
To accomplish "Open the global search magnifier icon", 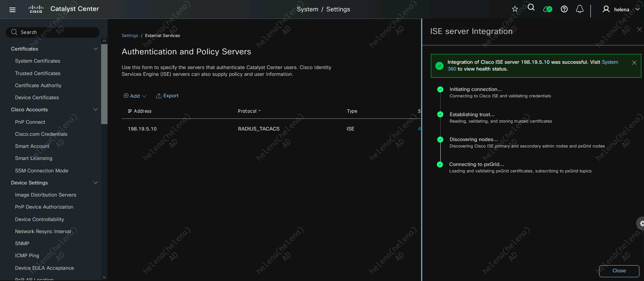I will pos(531,8).
